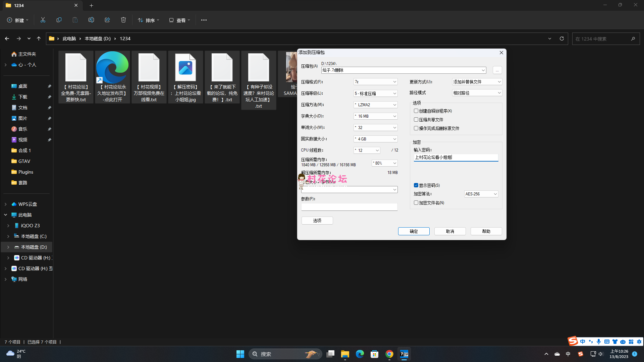Open the 压缩格式 7z dropdown
The height and width of the screenshot is (362, 644).
pyautogui.click(x=375, y=82)
